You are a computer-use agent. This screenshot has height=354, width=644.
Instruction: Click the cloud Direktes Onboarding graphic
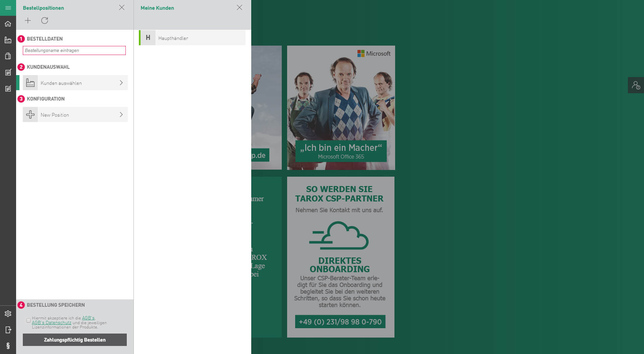point(339,235)
